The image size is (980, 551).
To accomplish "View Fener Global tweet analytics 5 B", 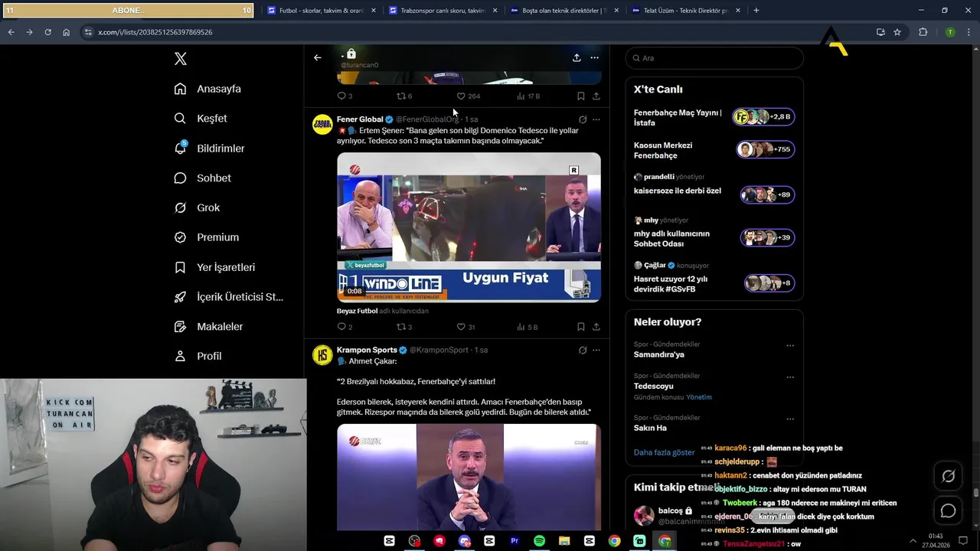I will [528, 327].
